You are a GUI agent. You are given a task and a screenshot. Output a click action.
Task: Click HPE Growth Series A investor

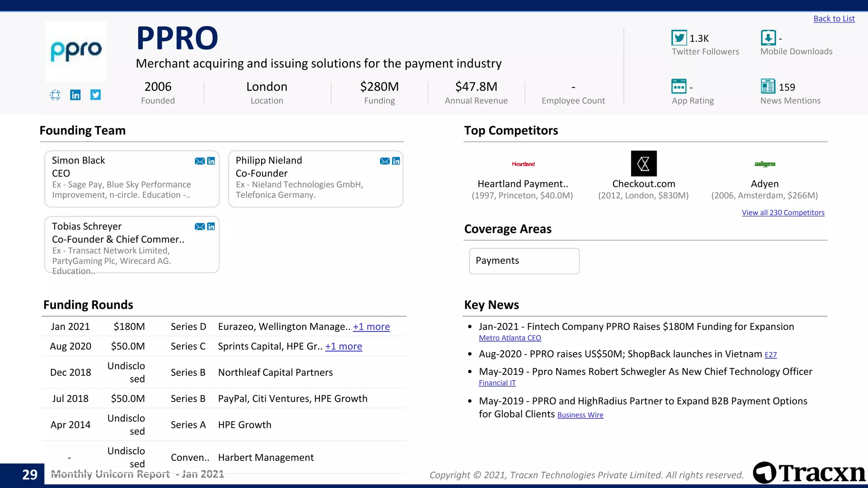click(245, 425)
